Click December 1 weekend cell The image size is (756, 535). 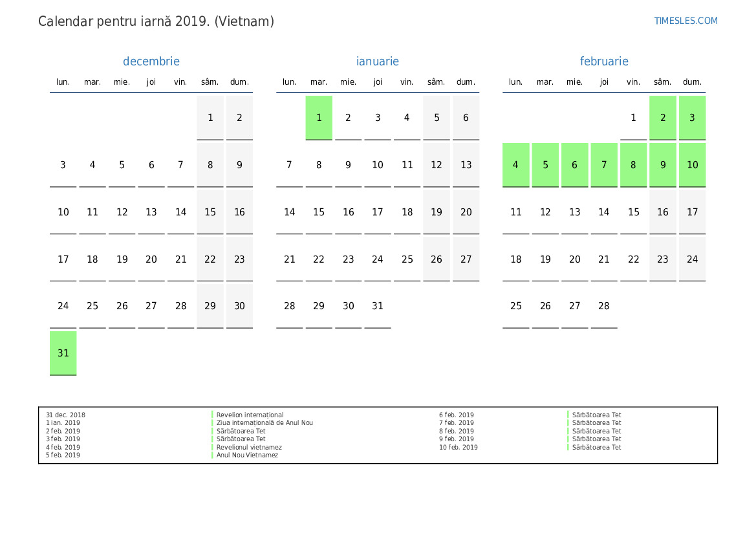pyautogui.click(x=210, y=118)
